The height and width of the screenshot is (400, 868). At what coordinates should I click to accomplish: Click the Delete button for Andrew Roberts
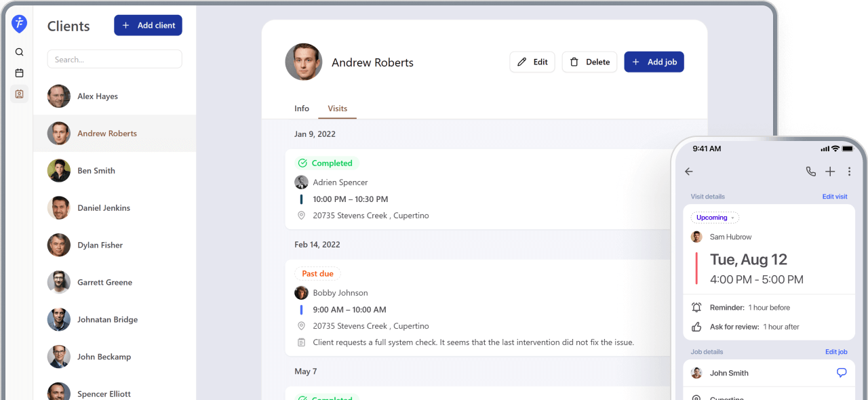(589, 62)
